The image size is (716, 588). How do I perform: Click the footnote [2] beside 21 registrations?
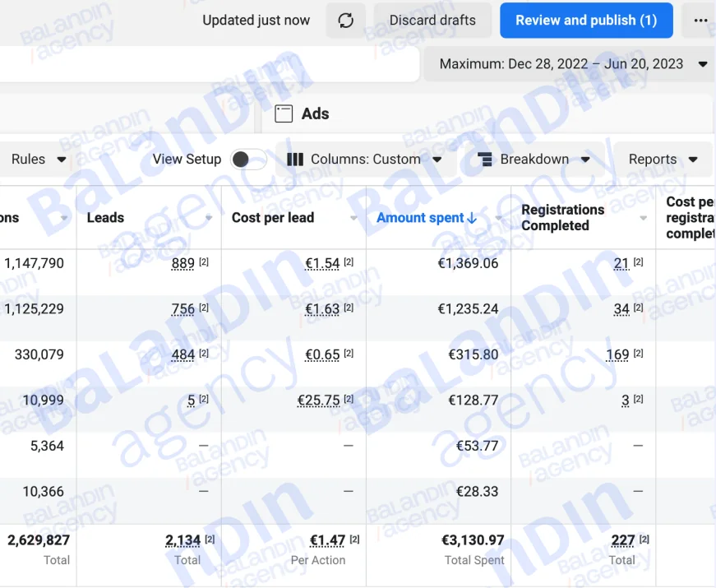[x=639, y=262]
